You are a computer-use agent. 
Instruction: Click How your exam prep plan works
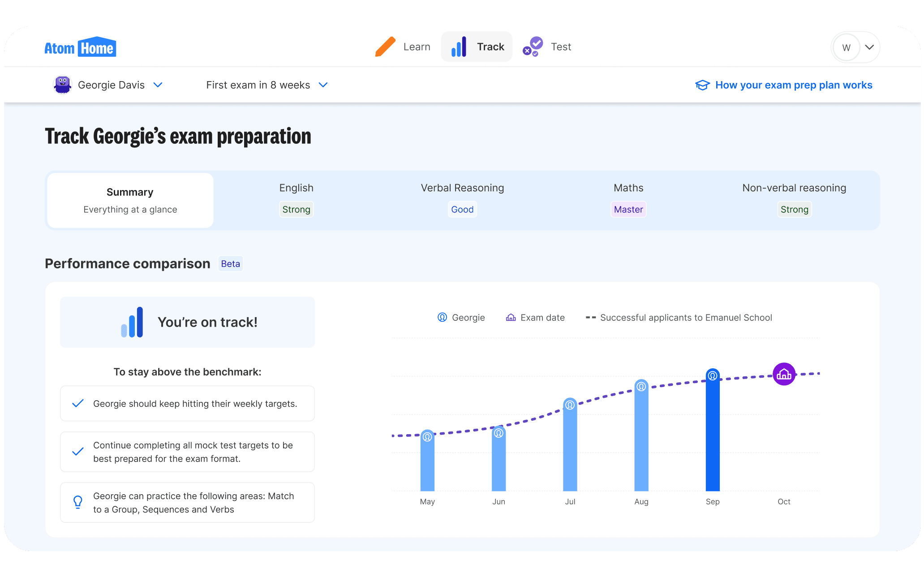click(793, 85)
